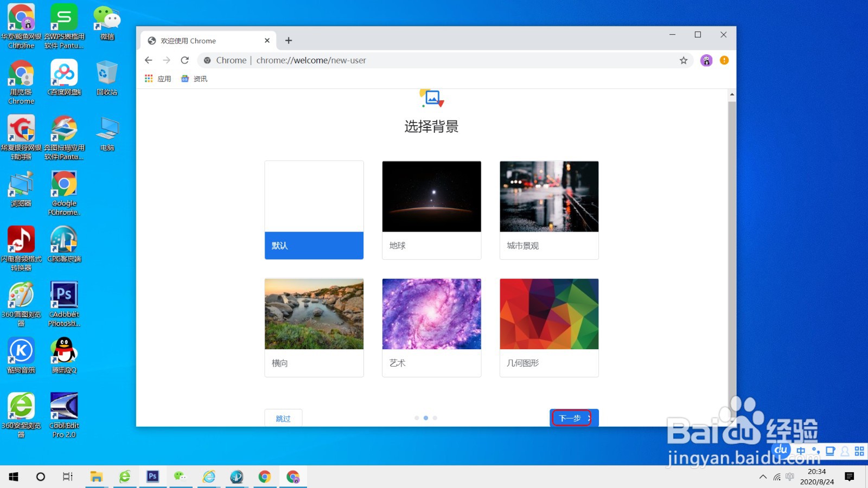Viewport: 868px width, 488px height.
Task: Expand hidden icons in the system tray
Action: click(x=762, y=477)
